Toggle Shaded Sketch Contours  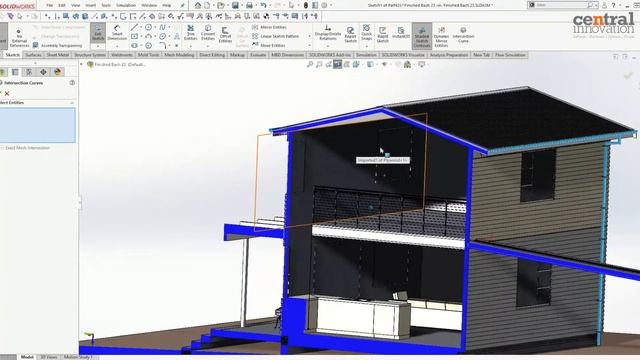pyautogui.click(x=422, y=36)
